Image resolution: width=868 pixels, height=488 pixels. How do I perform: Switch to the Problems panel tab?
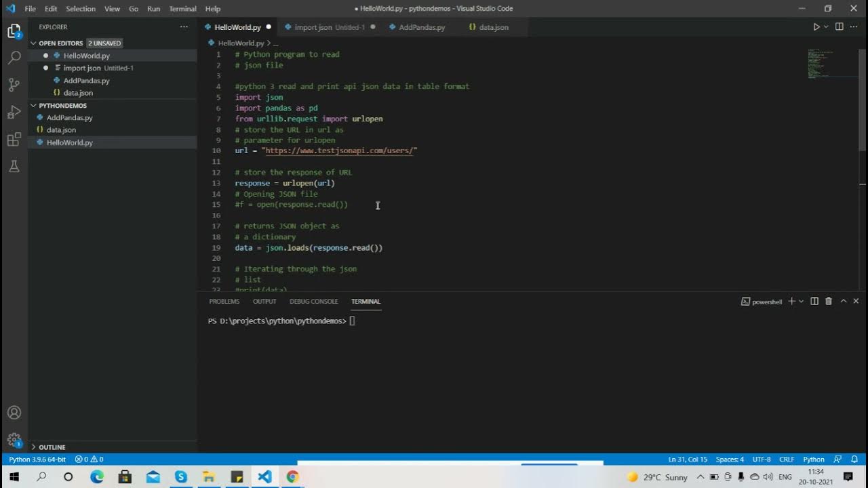pos(224,302)
